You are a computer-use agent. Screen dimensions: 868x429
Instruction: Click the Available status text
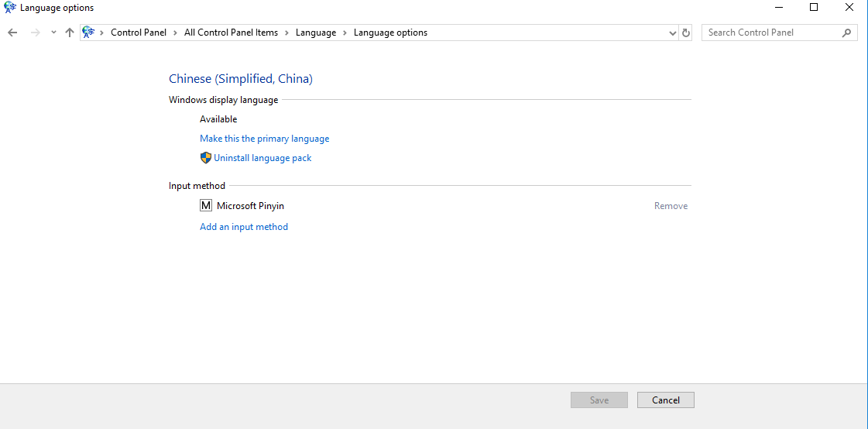(x=218, y=119)
